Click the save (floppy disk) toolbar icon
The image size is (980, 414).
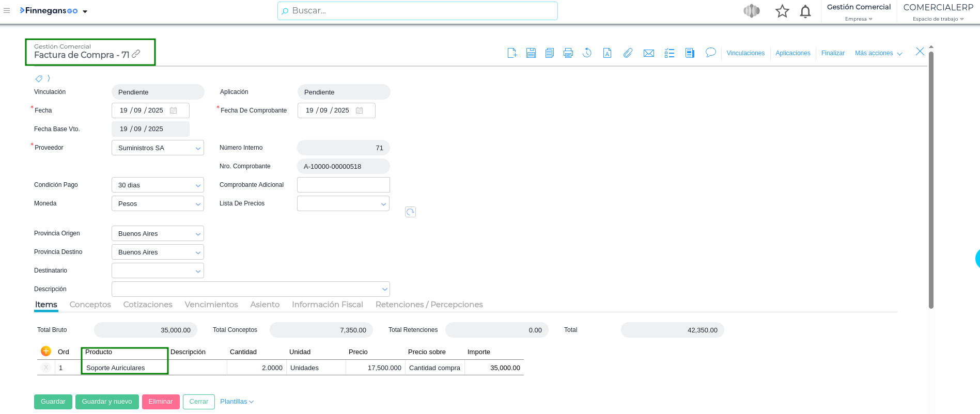click(531, 53)
